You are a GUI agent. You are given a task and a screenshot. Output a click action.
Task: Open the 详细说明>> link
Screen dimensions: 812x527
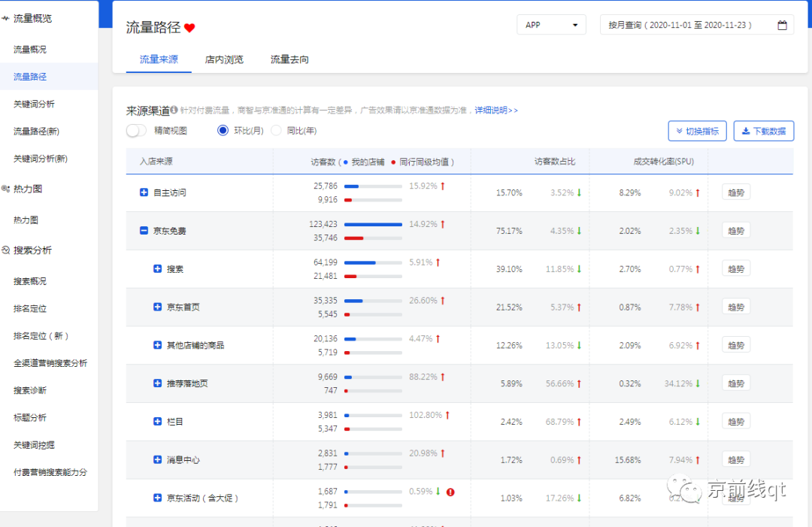click(x=496, y=111)
